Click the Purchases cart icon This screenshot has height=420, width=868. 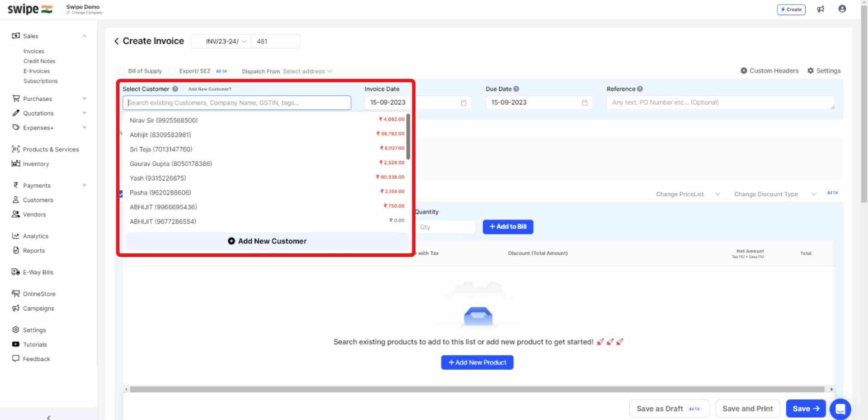click(x=16, y=98)
